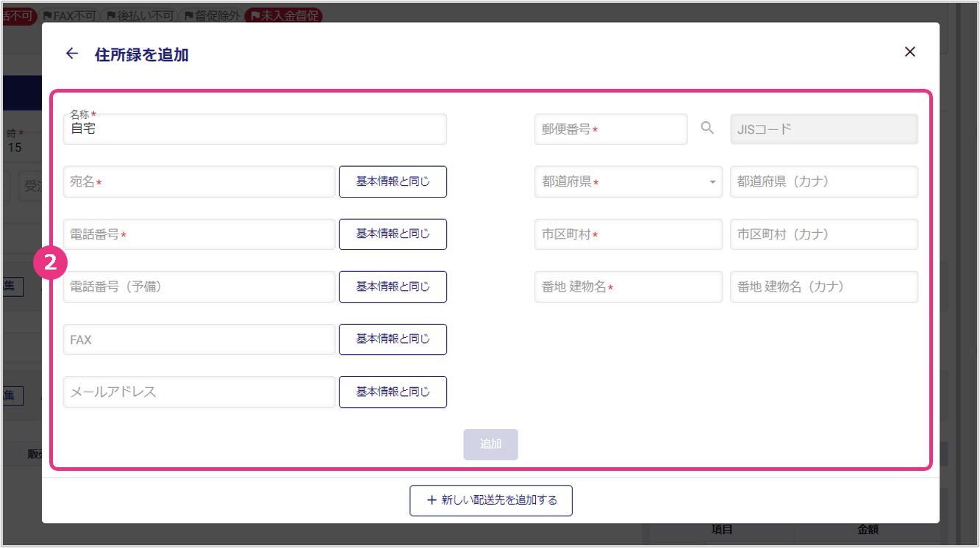Image resolution: width=980 pixels, height=548 pixels.
Task: Click the 都道府県（カナ） field
Action: pyautogui.click(x=823, y=182)
